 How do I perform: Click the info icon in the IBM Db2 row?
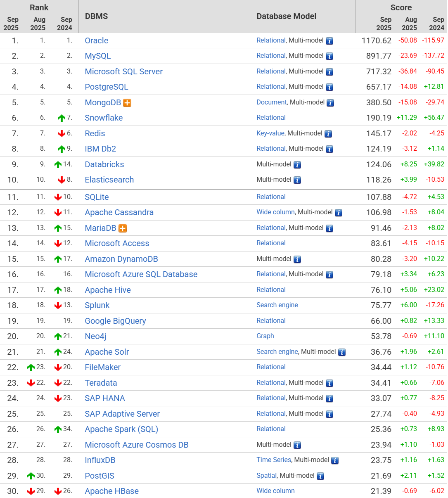(329, 149)
